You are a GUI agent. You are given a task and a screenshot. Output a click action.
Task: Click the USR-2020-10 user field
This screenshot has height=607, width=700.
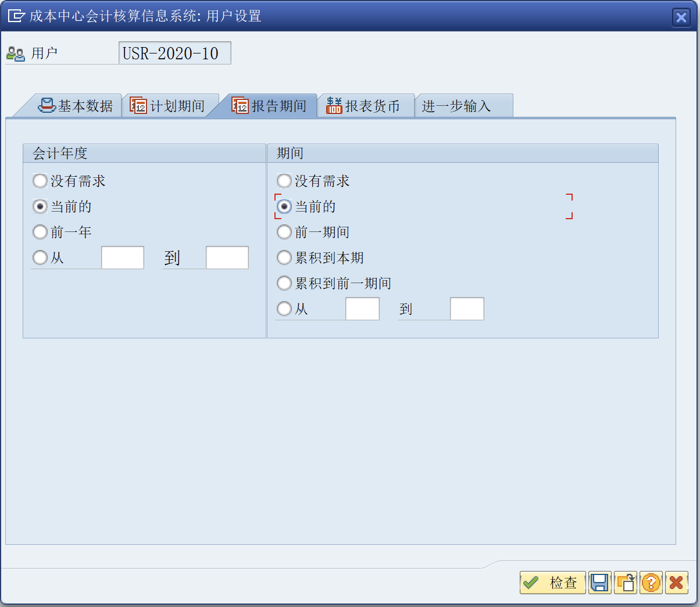[x=174, y=52]
